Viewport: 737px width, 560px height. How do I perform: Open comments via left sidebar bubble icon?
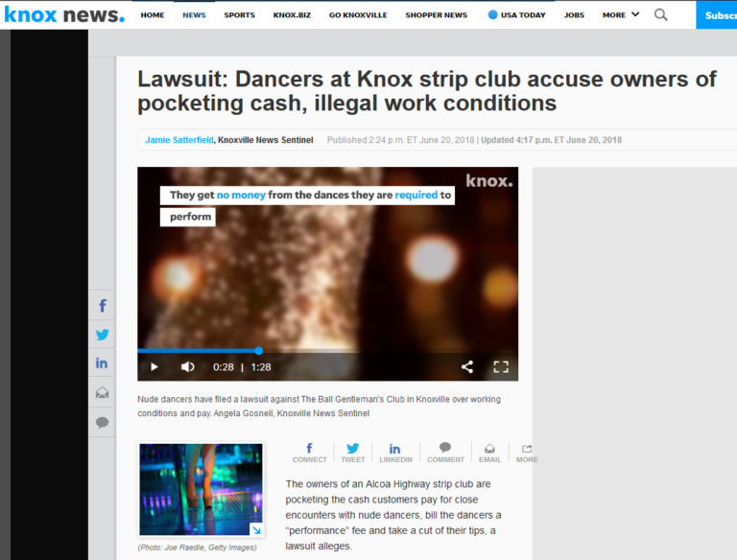(102, 422)
